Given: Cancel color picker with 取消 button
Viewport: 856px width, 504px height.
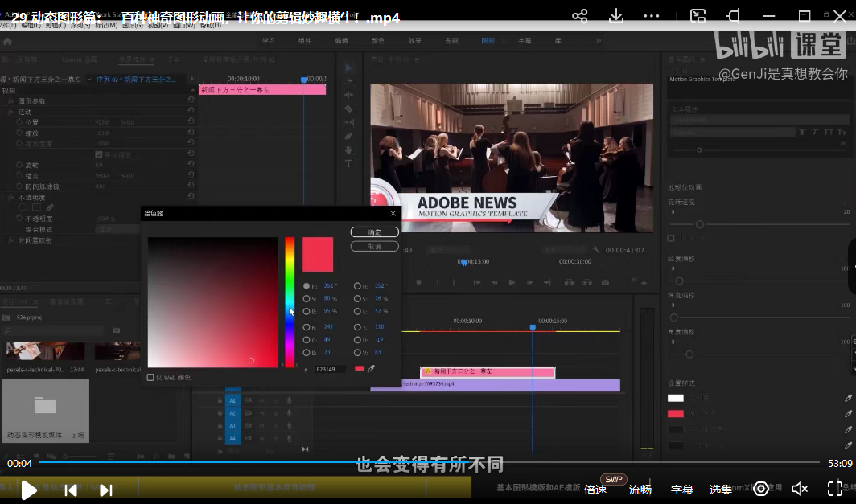Looking at the screenshot, I should coord(375,247).
